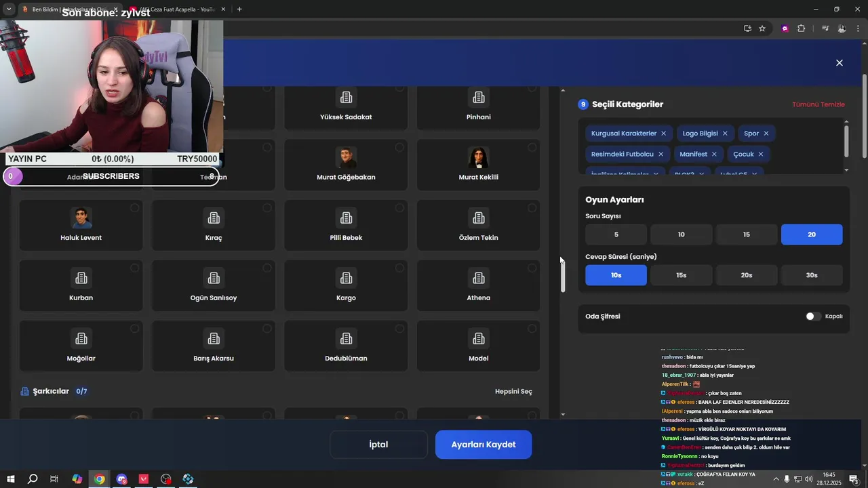Open the Copilot taskbar icon
868x488 pixels.
coord(77,479)
